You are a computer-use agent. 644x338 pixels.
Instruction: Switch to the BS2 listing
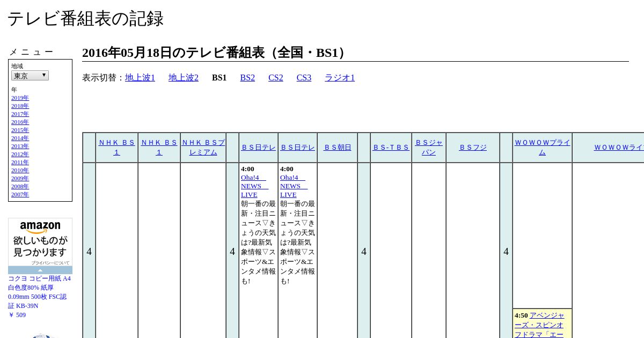[247, 78]
